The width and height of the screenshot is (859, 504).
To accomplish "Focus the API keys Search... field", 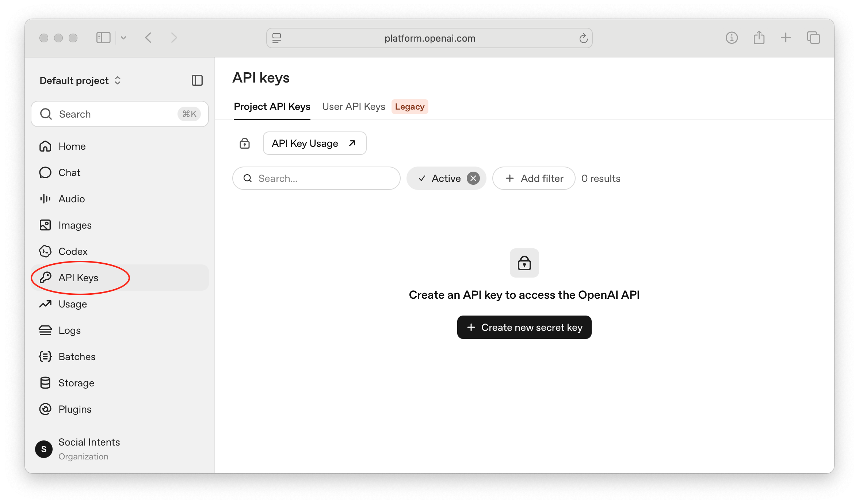I will [316, 178].
